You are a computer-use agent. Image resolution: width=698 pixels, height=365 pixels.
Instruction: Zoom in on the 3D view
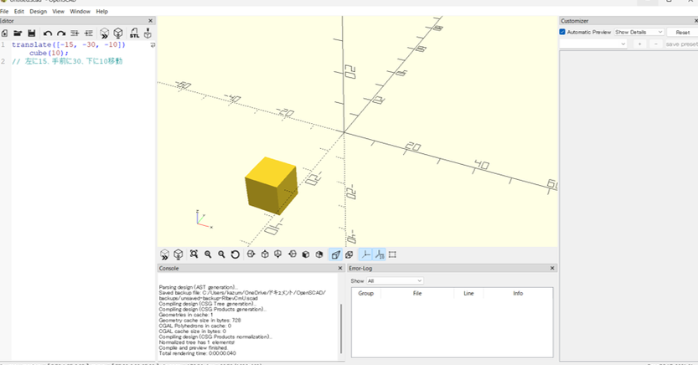point(207,254)
